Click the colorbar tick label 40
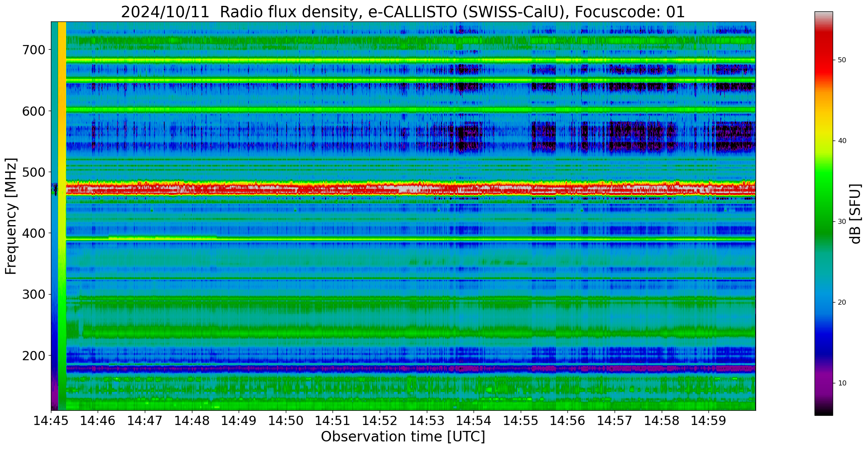This screenshot has width=868, height=449. point(842,141)
